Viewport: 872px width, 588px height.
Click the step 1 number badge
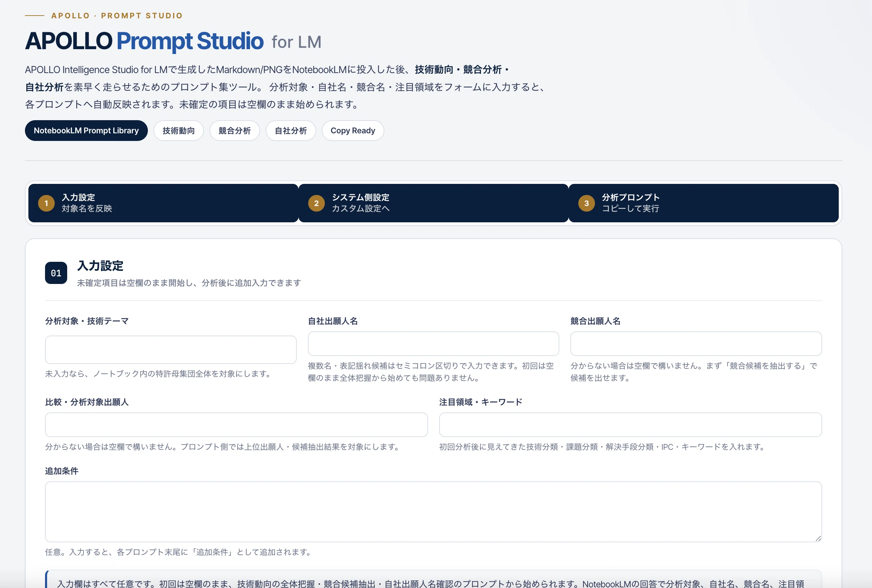(x=46, y=203)
